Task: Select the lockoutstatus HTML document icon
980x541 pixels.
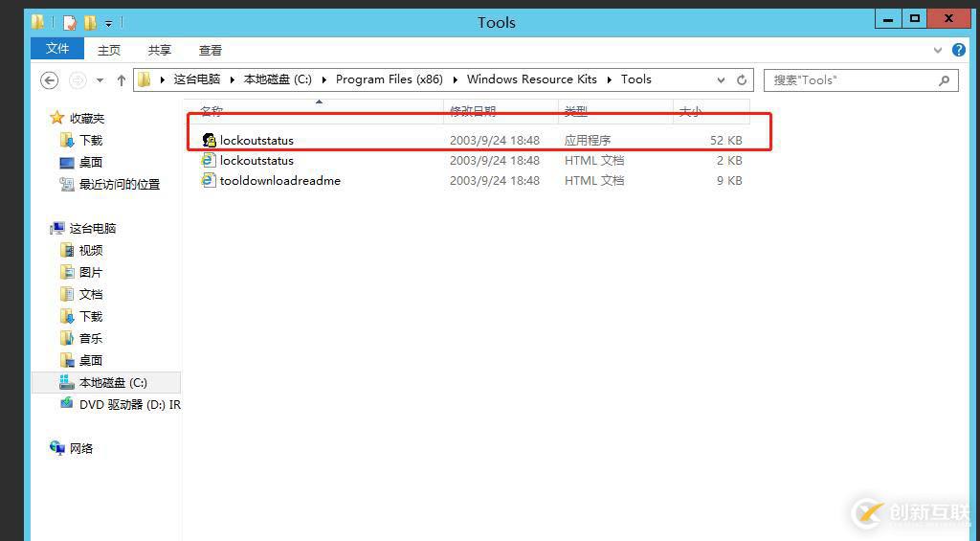Action: point(208,160)
